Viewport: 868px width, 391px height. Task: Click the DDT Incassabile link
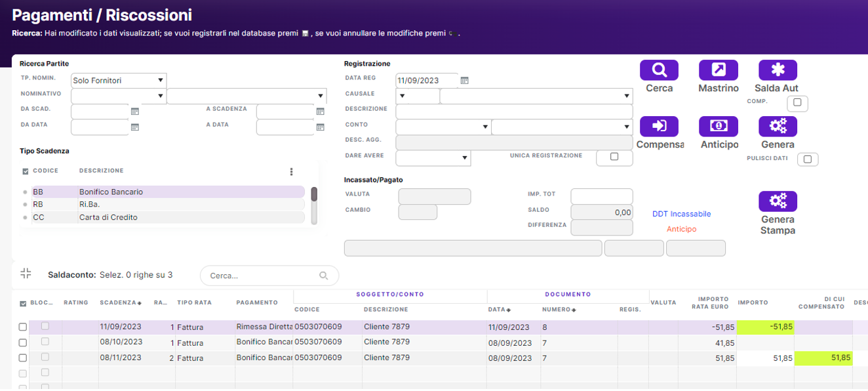(x=681, y=214)
